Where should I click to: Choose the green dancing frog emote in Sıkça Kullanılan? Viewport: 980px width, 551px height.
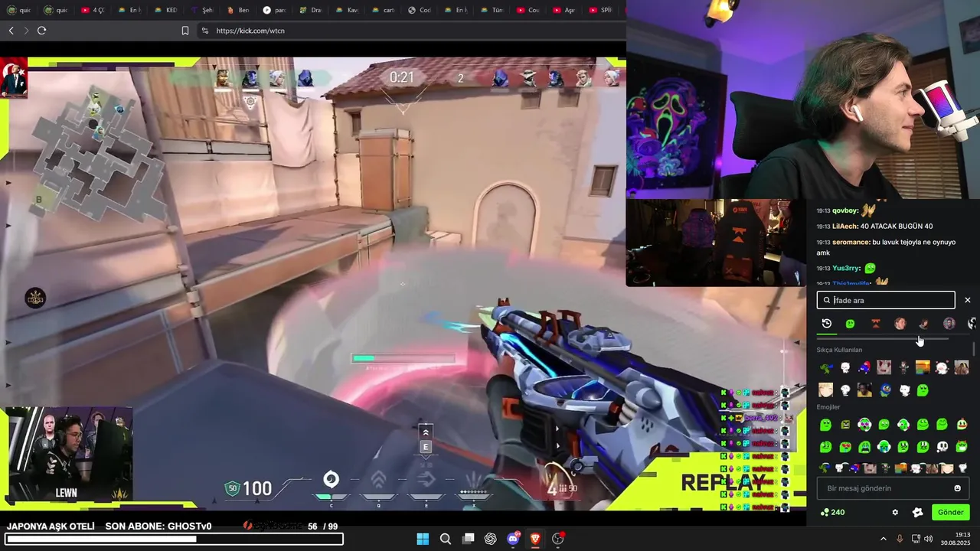825,367
